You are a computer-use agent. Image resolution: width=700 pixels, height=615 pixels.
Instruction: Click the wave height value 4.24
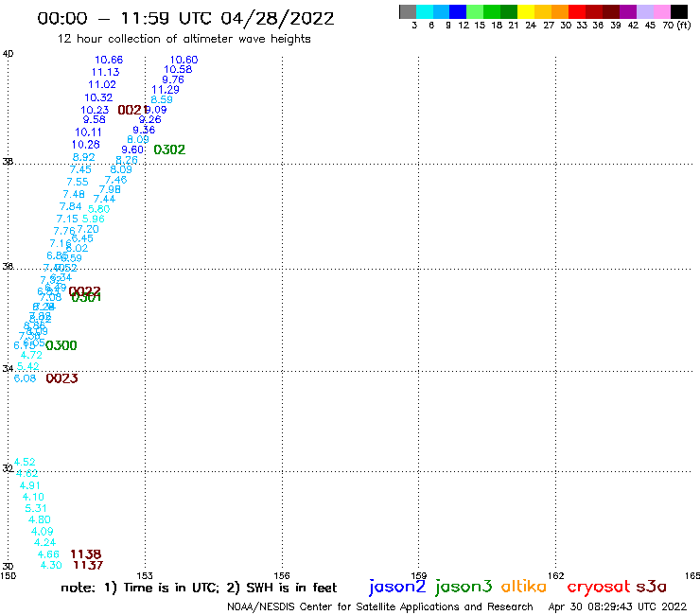tap(45, 543)
